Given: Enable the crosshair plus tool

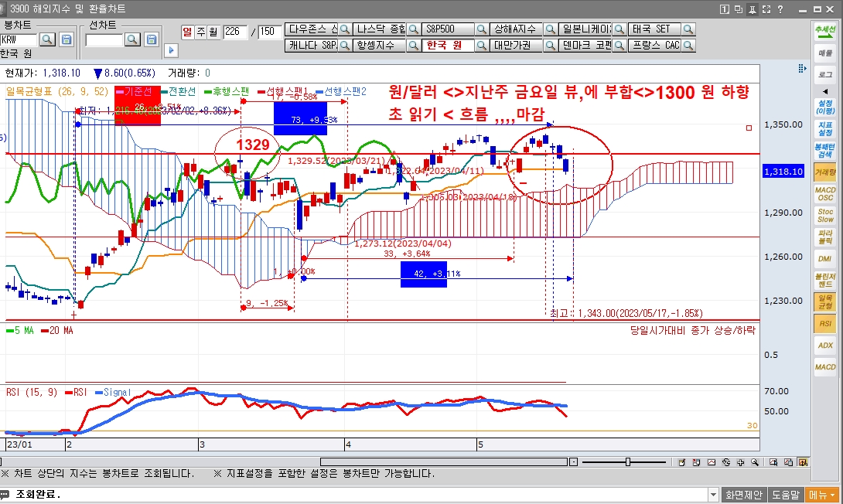Looking at the screenshot, I should pos(740,462).
